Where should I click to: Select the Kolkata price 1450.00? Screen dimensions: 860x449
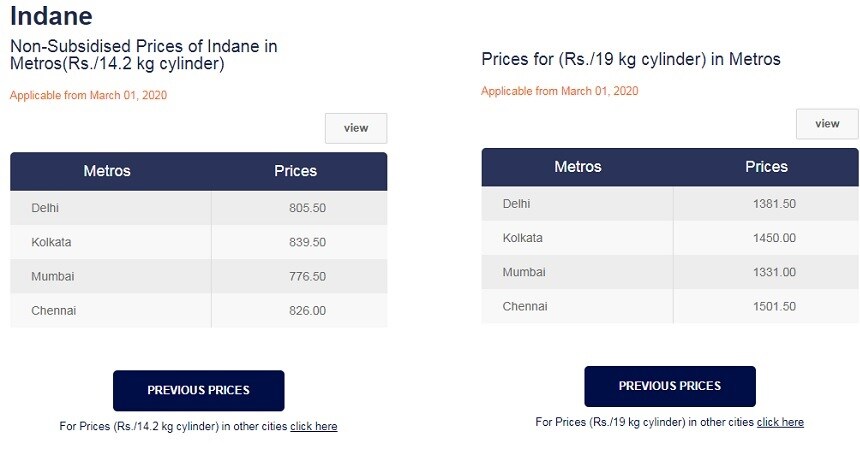pyautogui.click(x=774, y=238)
